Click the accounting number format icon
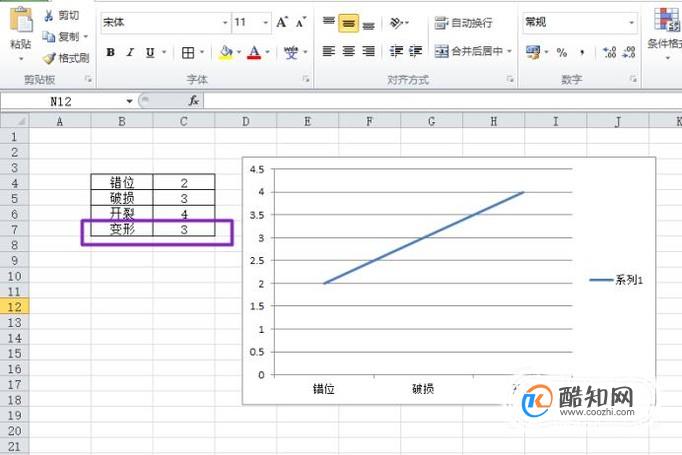Image resolution: width=682 pixels, height=455 pixels. point(533,53)
